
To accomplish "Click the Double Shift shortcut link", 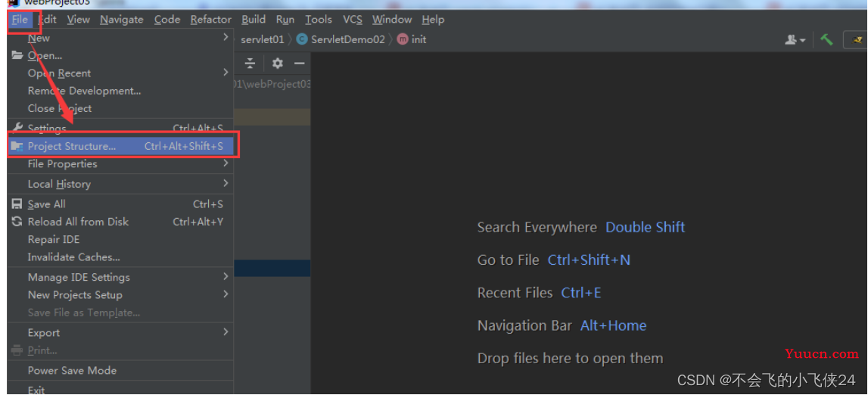I will click(x=646, y=227).
